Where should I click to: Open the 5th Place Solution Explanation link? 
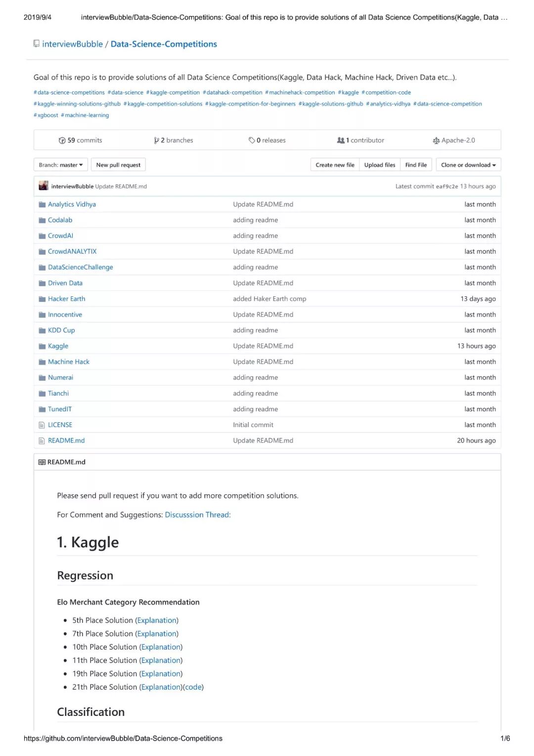tap(157, 620)
